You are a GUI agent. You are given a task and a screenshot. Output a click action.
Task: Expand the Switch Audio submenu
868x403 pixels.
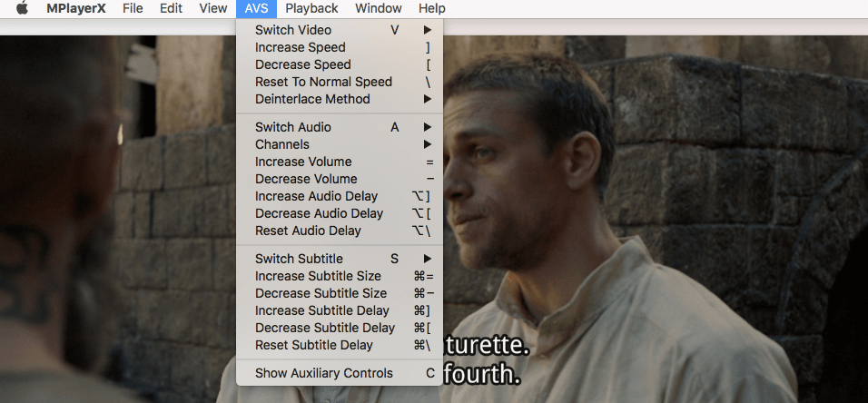(x=340, y=127)
